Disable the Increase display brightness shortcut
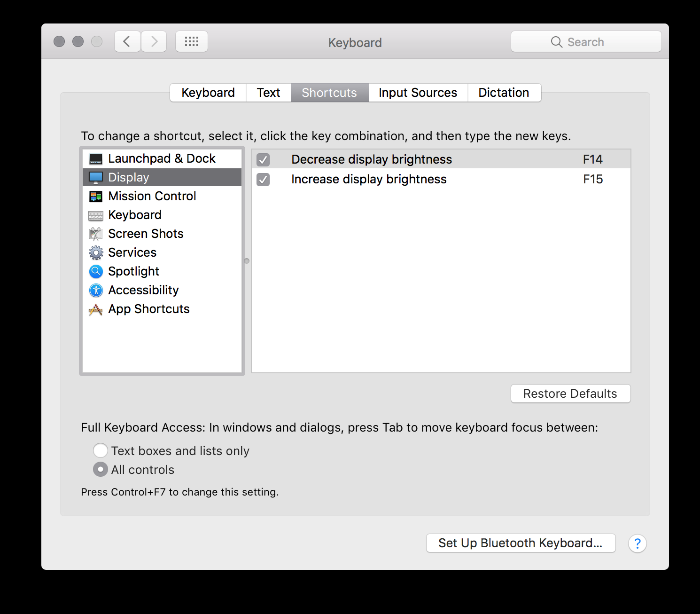 pos(263,180)
